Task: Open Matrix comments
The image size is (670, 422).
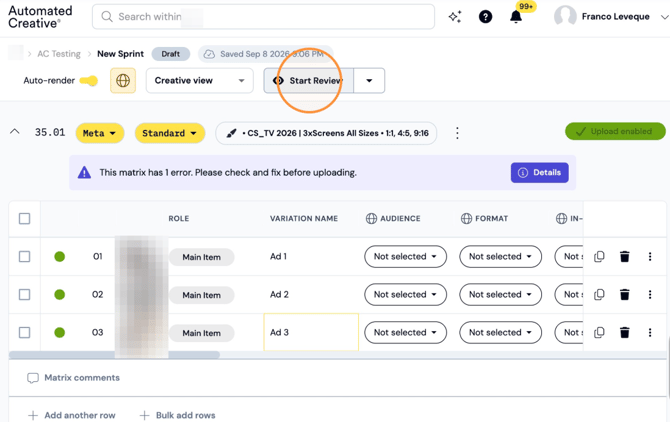Action: pyautogui.click(x=73, y=378)
